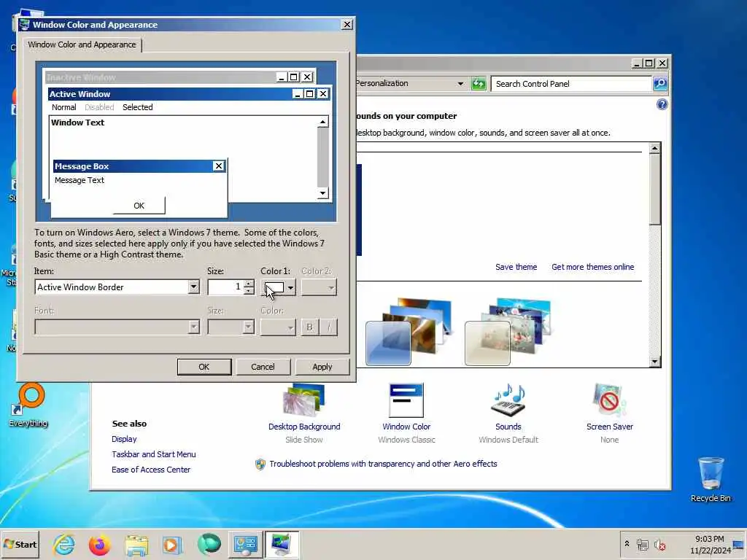747x560 pixels.
Task: Show hidden tray icons arrow
Action: tap(627, 543)
